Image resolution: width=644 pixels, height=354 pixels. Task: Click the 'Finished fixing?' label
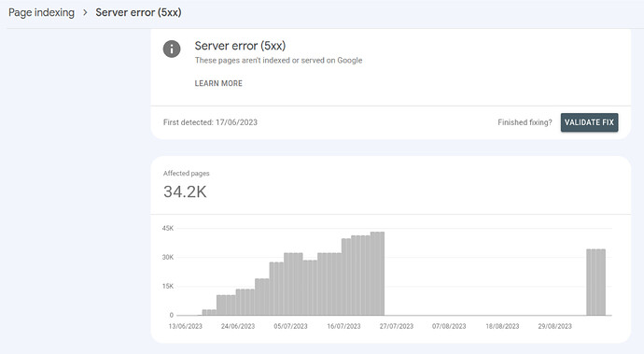point(525,122)
